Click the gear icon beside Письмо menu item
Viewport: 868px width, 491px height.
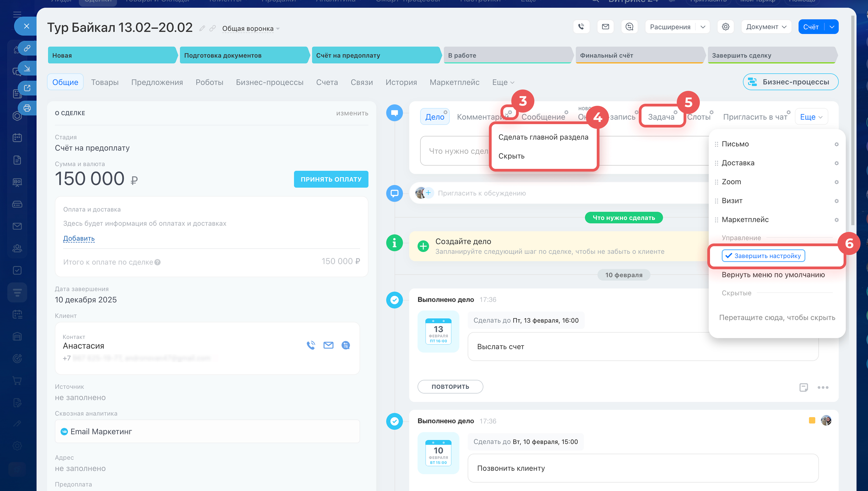[836, 144]
